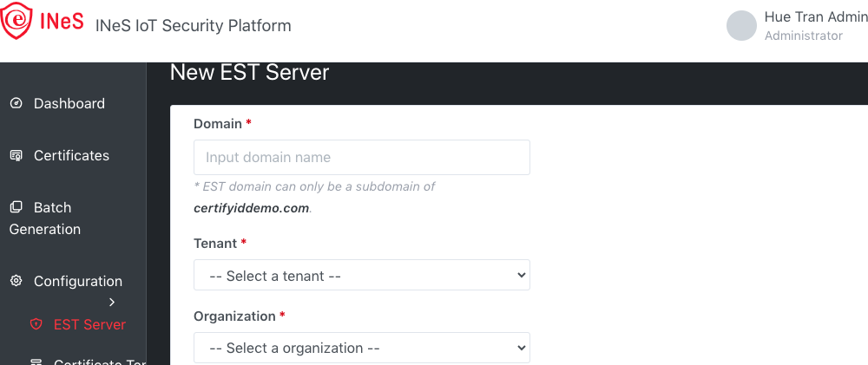The width and height of the screenshot is (868, 365).
Task: Click the round user avatar
Action: pos(741,26)
